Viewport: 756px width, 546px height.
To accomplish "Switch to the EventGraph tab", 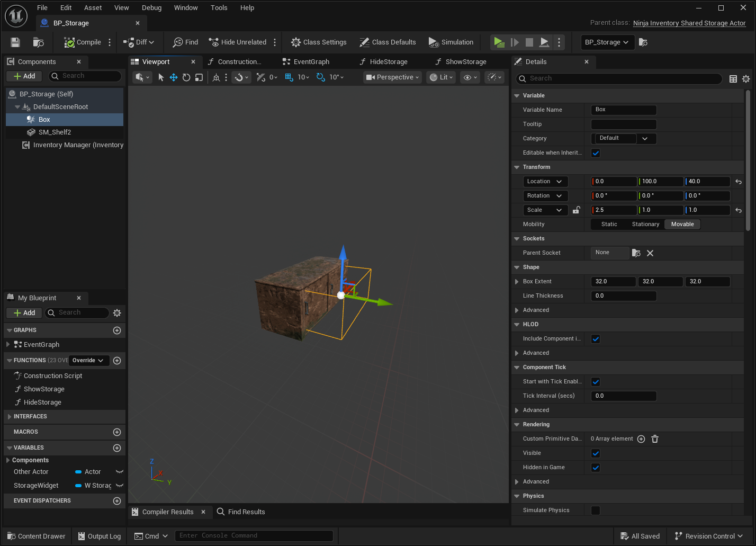I will pos(311,62).
